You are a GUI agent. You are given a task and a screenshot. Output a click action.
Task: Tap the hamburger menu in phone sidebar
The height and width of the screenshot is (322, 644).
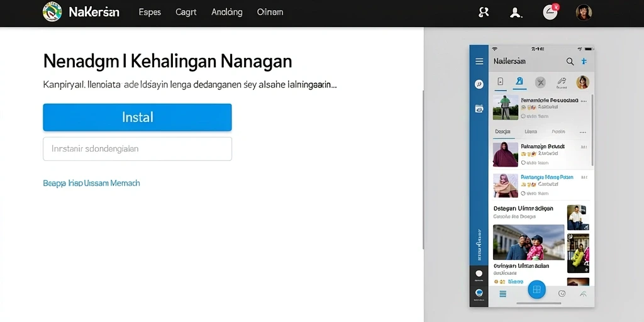479,62
